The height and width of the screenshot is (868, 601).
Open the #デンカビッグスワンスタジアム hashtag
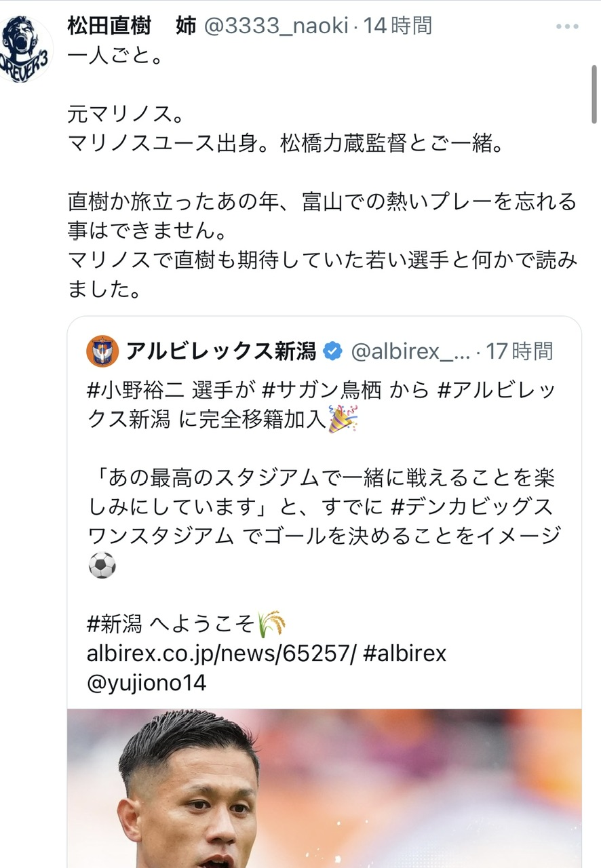322,521
